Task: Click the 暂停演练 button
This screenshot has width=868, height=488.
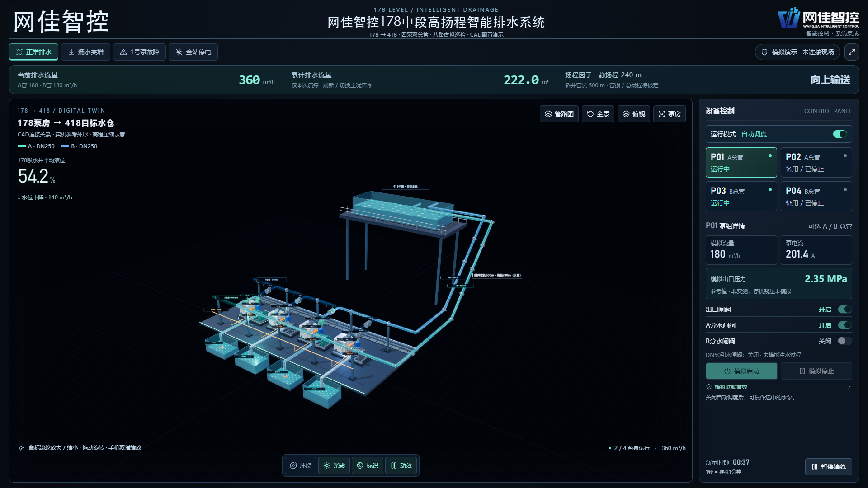Action: point(829,467)
